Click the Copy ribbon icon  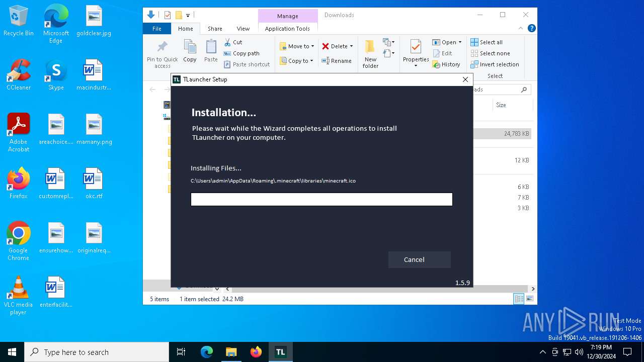click(x=190, y=51)
